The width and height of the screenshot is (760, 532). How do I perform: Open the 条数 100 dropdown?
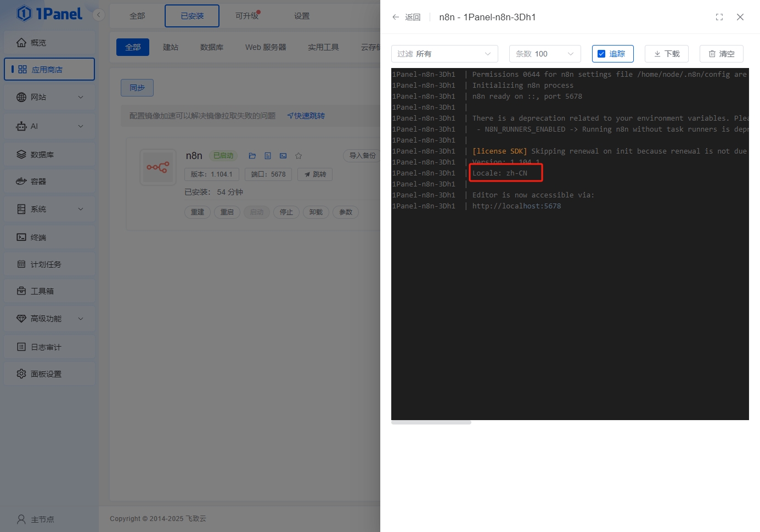tap(545, 54)
